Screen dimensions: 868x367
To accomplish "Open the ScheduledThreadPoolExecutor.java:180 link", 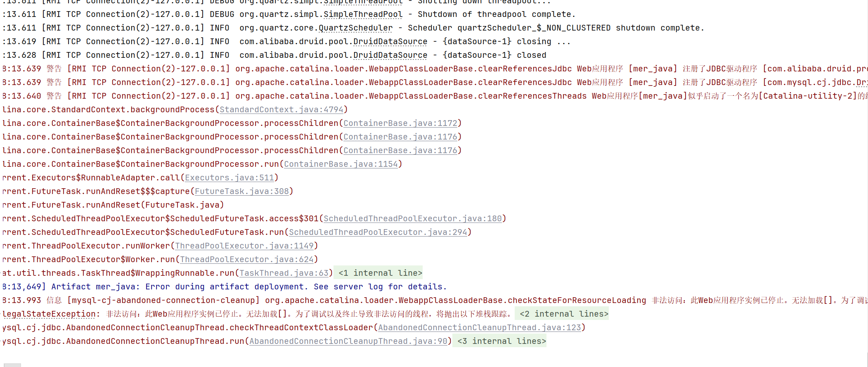I will click(413, 219).
